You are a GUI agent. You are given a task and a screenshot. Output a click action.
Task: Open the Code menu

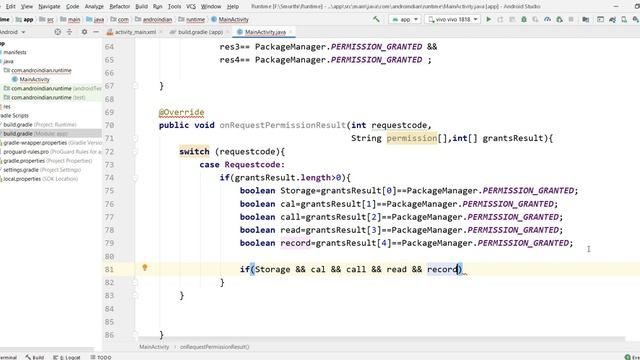tap(72, 7)
